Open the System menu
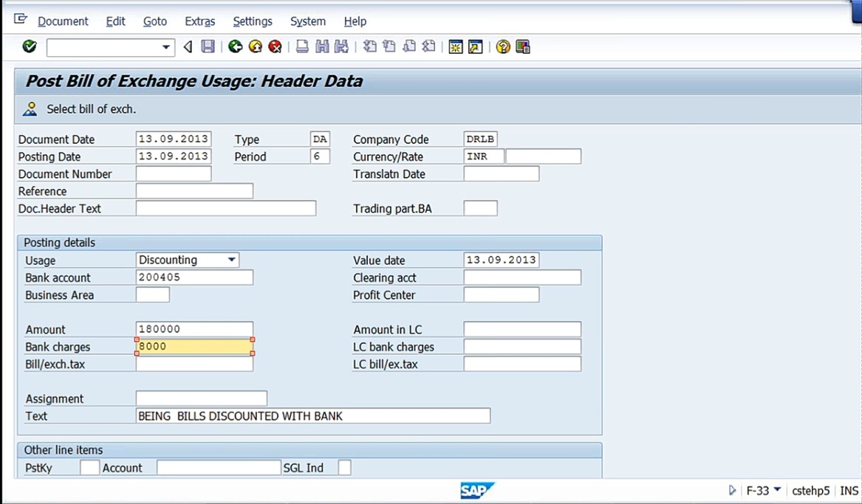The height and width of the screenshot is (504, 862). click(x=308, y=21)
